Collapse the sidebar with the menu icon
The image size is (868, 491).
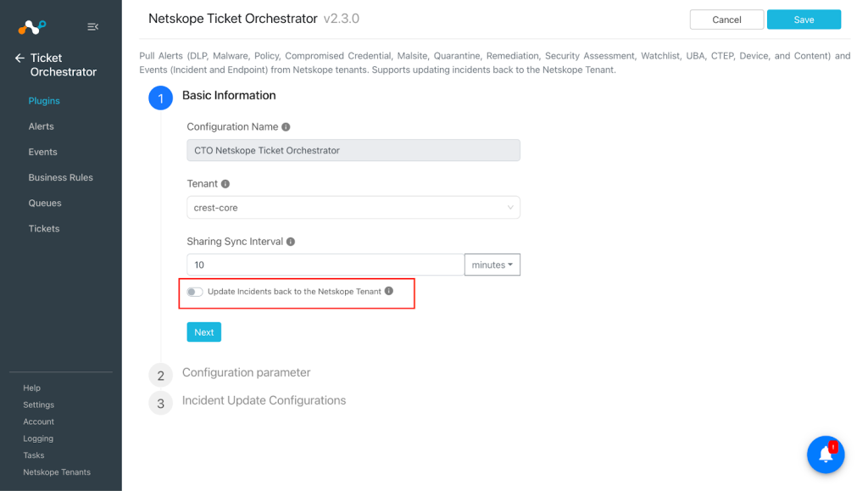point(93,26)
